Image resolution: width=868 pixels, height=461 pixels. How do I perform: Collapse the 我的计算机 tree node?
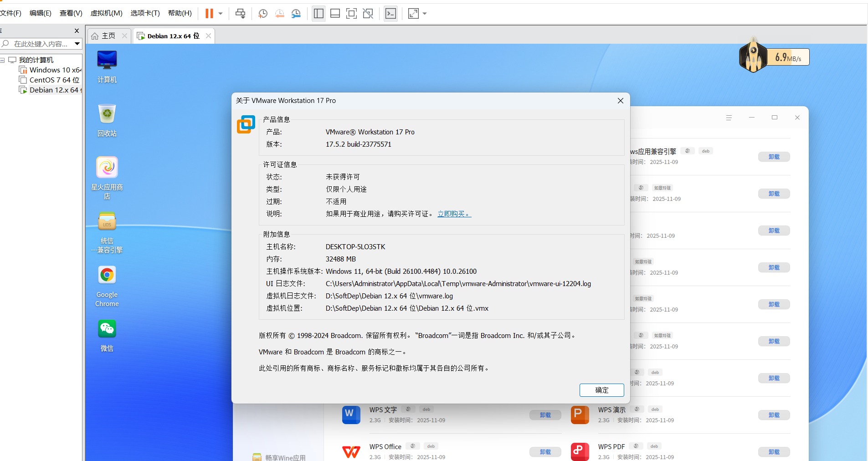tap(3, 60)
